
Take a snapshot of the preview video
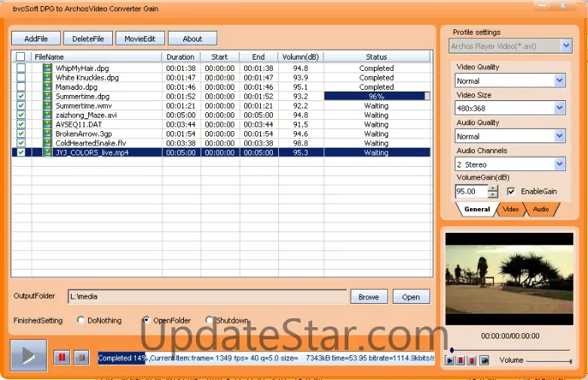tap(484, 360)
